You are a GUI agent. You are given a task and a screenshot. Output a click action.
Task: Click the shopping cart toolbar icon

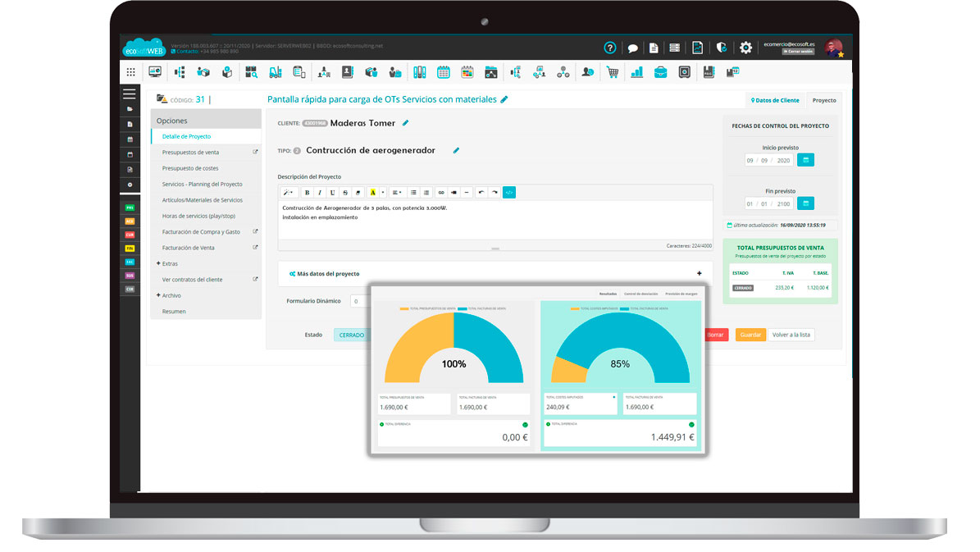tap(612, 72)
